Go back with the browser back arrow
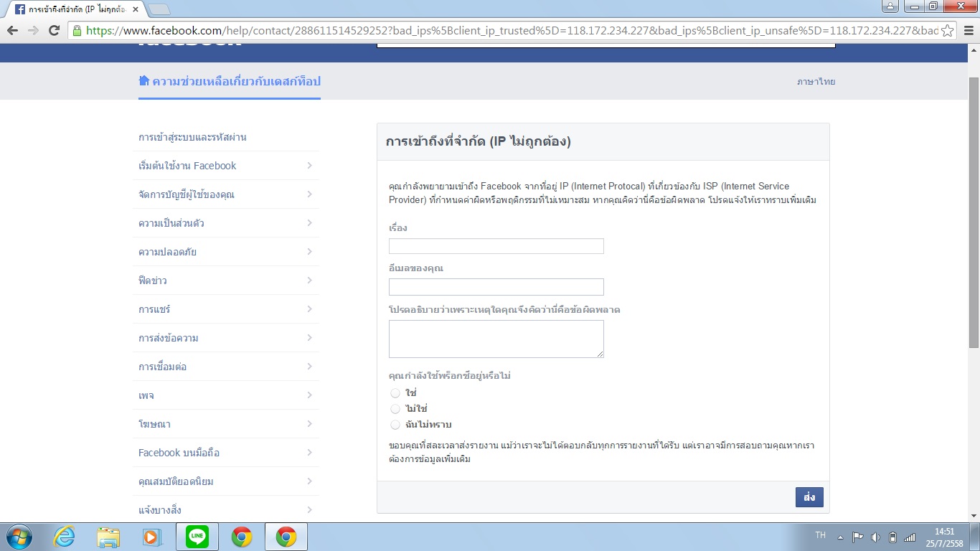Viewport: 980px width, 551px height. pyautogui.click(x=12, y=30)
